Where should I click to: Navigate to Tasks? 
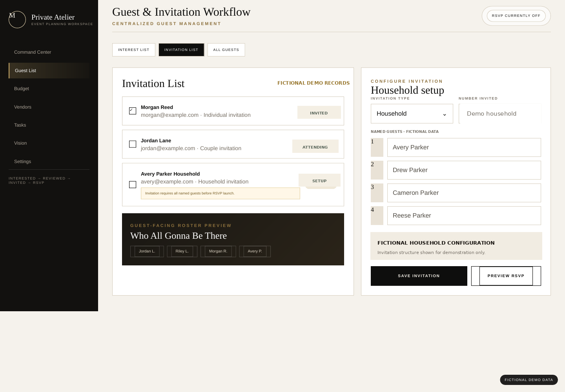pyautogui.click(x=49, y=125)
